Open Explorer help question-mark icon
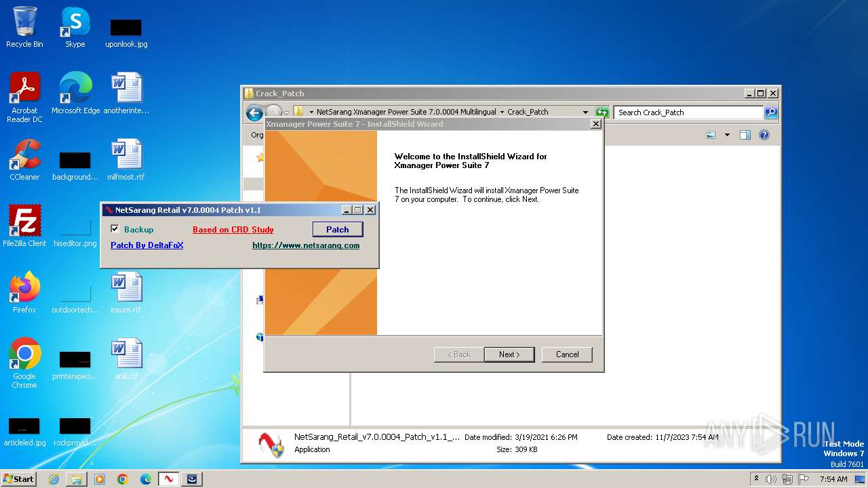This screenshot has height=488, width=868. click(x=764, y=135)
